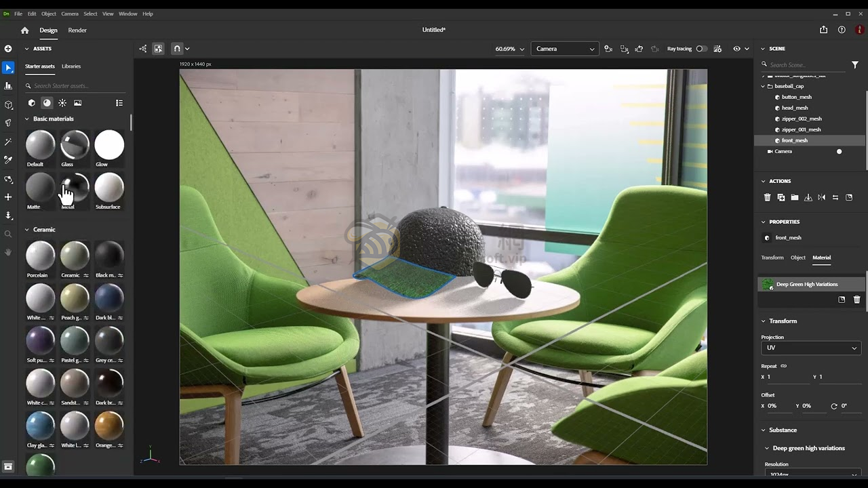This screenshot has width=868, height=488.
Task: Toggle the viewport eye visibility icon
Action: (737, 49)
